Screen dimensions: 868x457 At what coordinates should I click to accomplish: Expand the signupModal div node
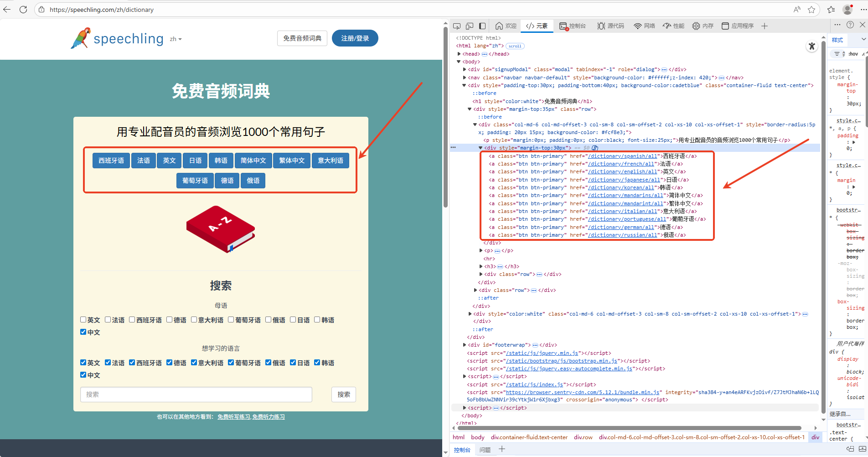[x=465, y=69]
